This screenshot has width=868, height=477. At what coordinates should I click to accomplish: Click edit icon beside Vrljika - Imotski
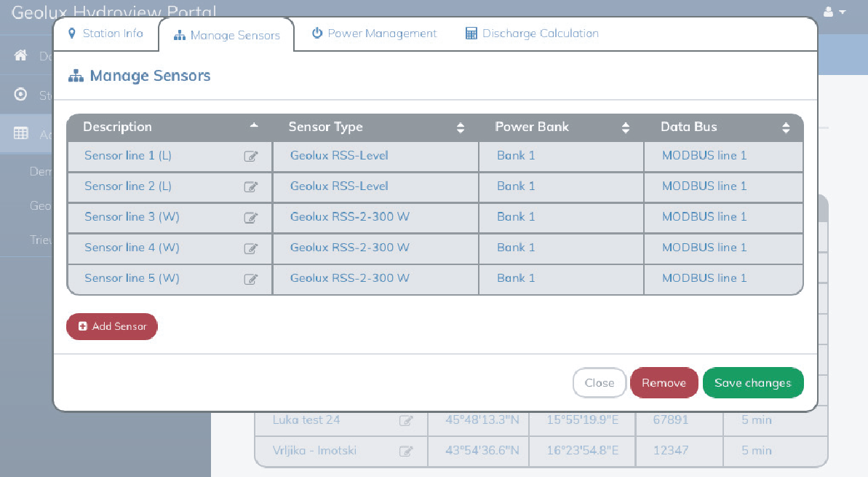point(406,451)
